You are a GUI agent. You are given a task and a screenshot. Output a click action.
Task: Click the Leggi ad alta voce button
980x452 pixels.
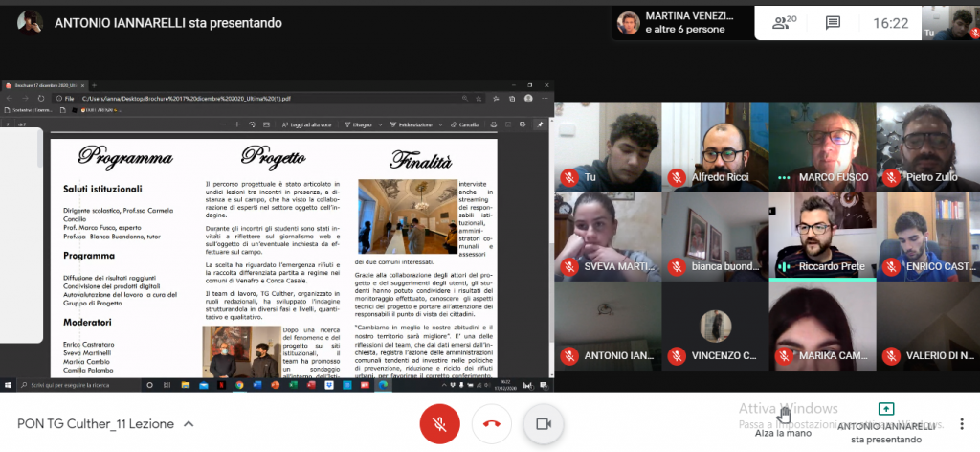306,124
